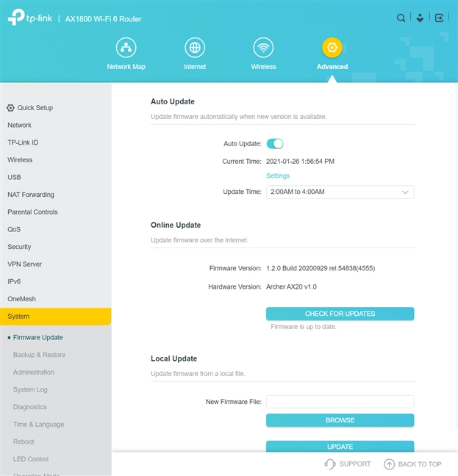Click the UPDATE button

click(340, 447)
